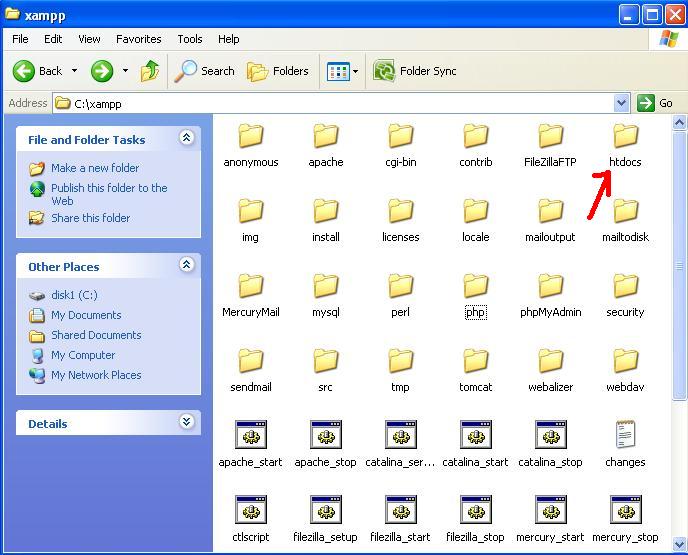The height and width of the screenshot is (555, 688).
Task: Go to disk1 (C:) link
Action: (74, 295)
